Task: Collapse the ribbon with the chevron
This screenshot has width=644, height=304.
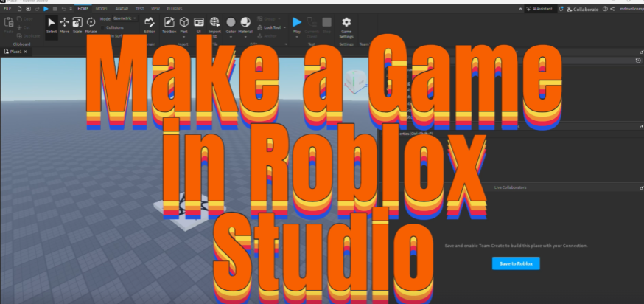Action: [x=521, y=9]
